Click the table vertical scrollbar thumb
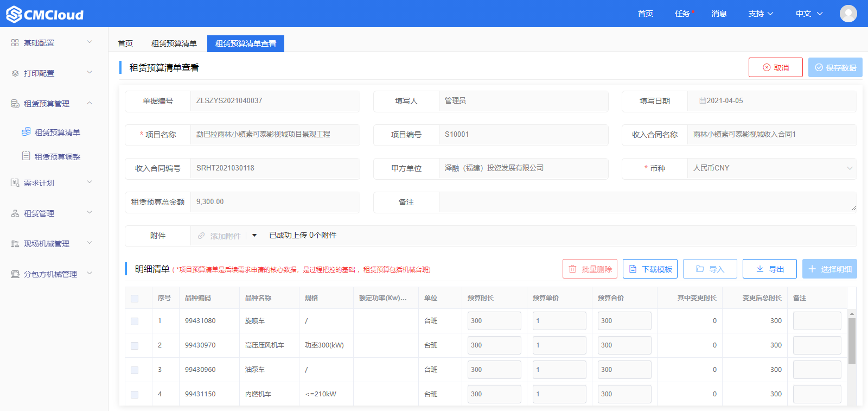The width and height of the screenshot is (868, 411). (x=852, y=341)
